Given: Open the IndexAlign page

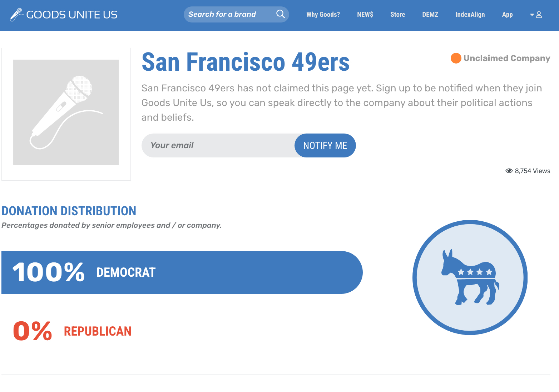Looking at the screenshot, I should [x=470, y=15].
